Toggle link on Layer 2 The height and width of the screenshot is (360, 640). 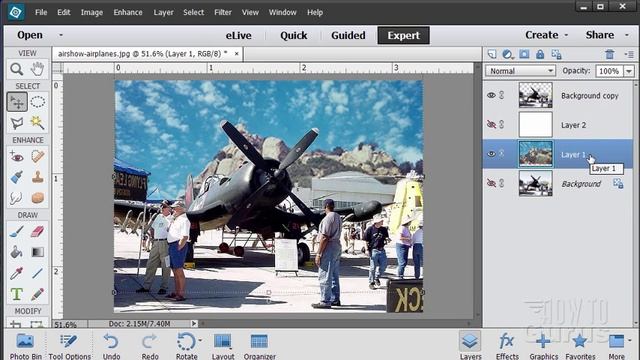point(502,124)
